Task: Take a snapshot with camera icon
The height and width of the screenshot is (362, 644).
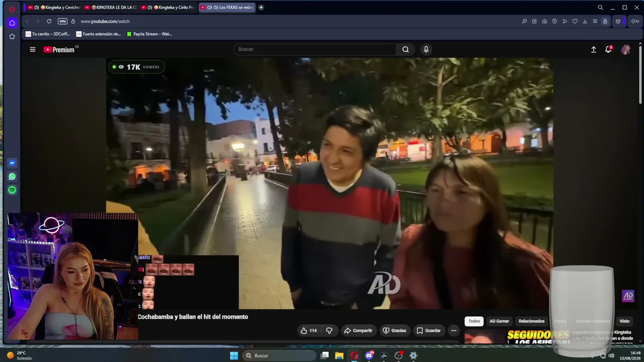Action: (544, 21)
